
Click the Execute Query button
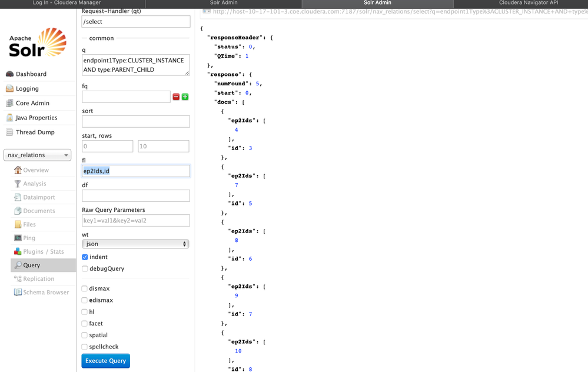pos(106,361)
